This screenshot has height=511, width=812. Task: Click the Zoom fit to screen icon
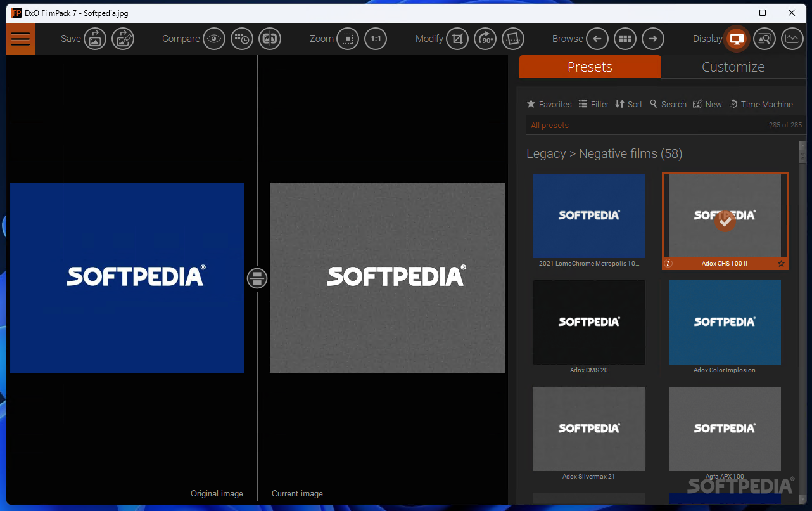coord(348,39)
